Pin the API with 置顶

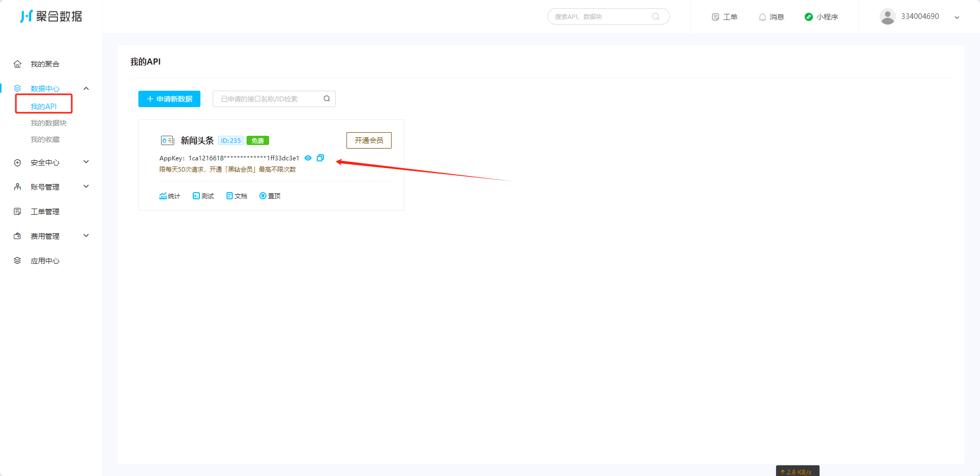click(x=270, y=196)
